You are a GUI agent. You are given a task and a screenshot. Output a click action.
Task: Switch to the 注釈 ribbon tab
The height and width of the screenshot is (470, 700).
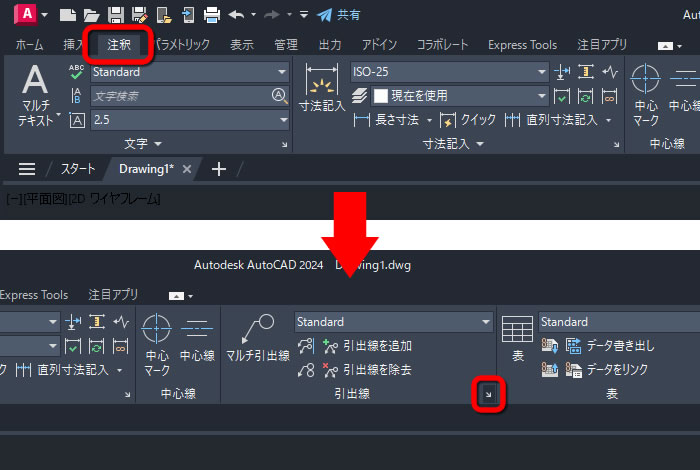pyautogui.click(x=119, y=44)
